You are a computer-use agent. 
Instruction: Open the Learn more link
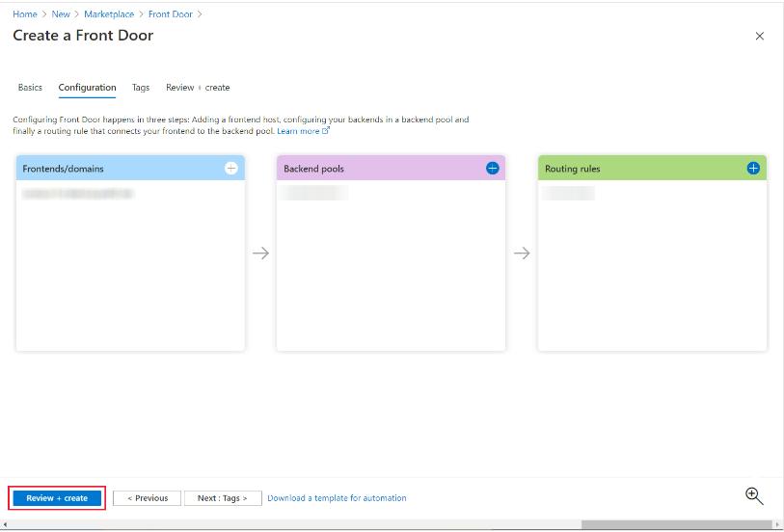coord(299,131)
